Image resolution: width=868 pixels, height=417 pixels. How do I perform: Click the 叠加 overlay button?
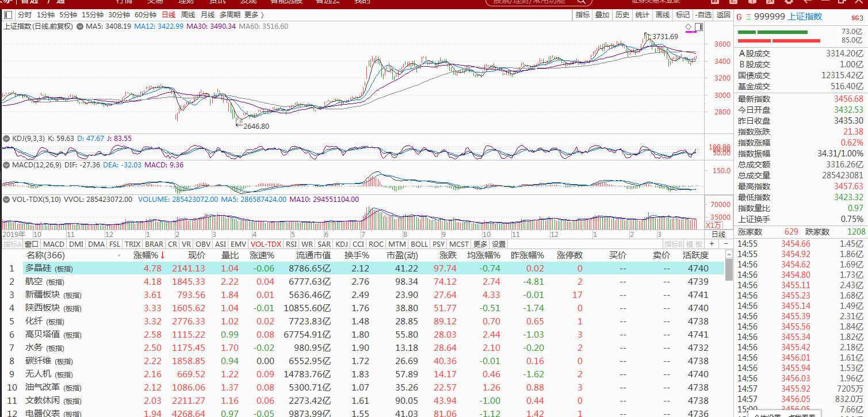tap(602, 15)
